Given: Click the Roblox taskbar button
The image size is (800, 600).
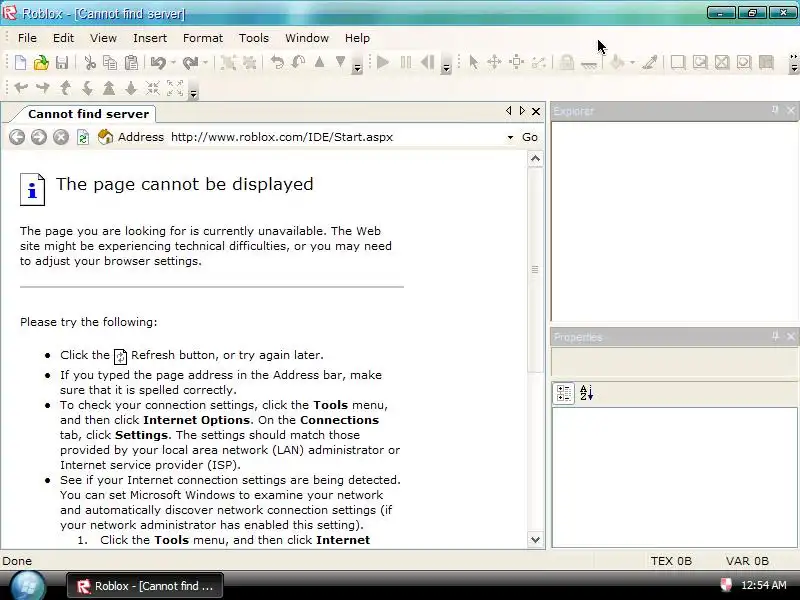Looking at the screenshot, I should 145,586.
